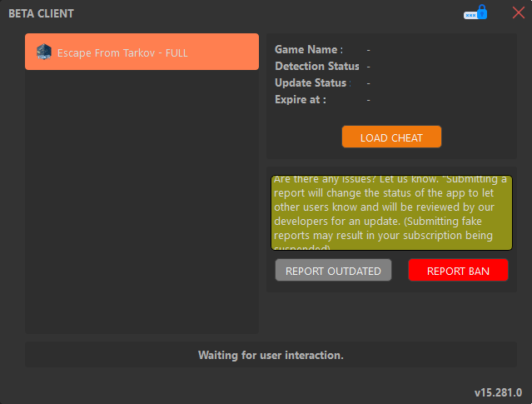Click the Escape From Tarkov game icon
The height and width of the screenshot is (404, 532).
(44, 52)
